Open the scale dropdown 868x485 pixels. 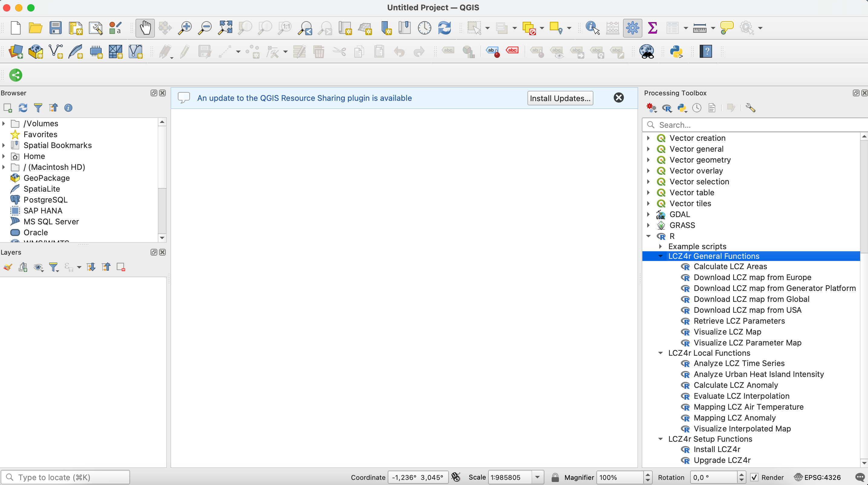click(537, 477)
